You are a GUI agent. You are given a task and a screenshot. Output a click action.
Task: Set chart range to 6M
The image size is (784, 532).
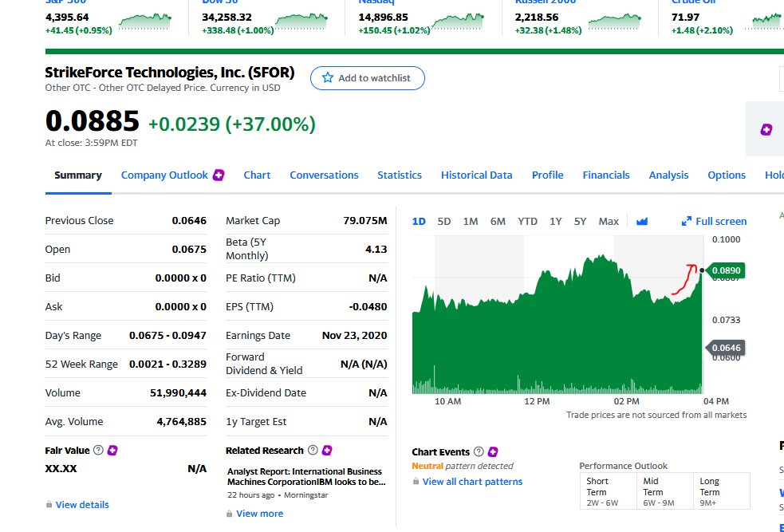pos(498,221)
